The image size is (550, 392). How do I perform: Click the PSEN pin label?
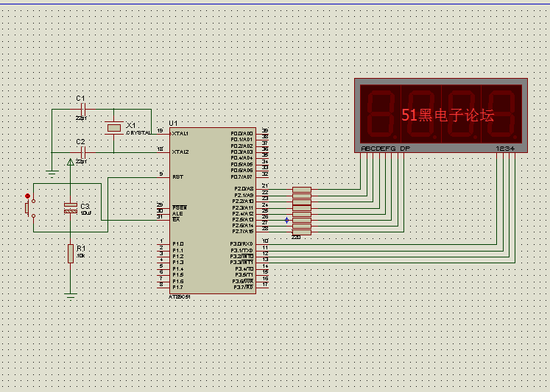pos(180,207)
